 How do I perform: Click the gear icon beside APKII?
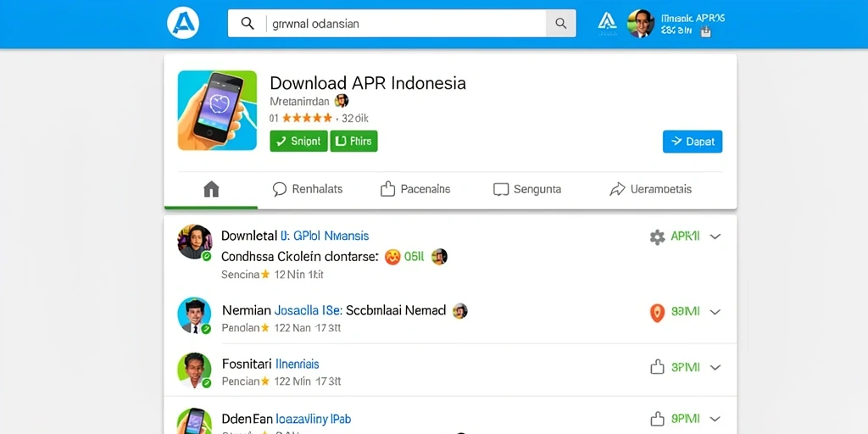(657, 237)
